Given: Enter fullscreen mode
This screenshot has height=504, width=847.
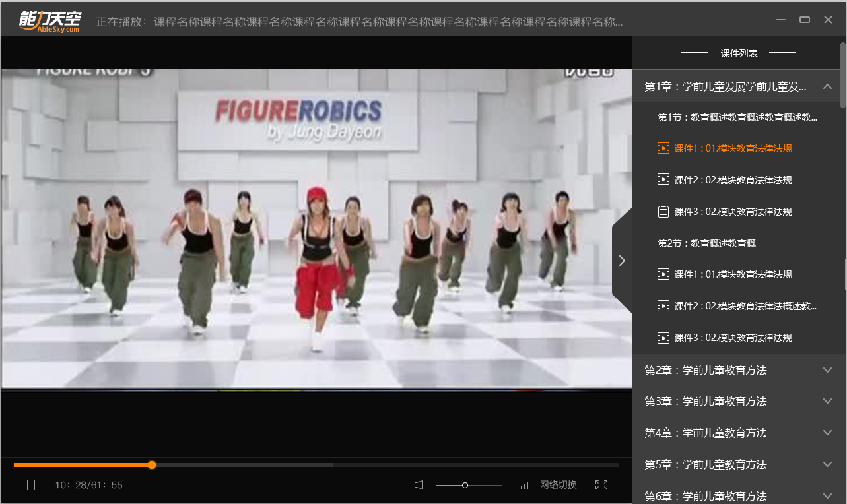Looking at the screenshot, I should (x=601, y=485).
